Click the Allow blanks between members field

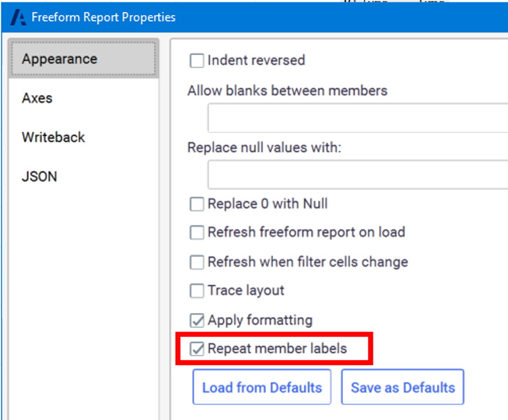click(357, 118)
